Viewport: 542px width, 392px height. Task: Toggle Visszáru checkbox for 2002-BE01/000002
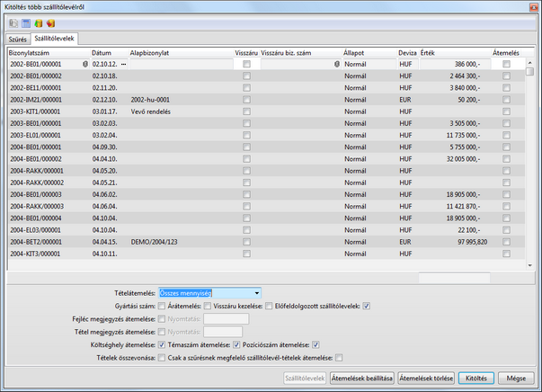(x=246, y=76)
